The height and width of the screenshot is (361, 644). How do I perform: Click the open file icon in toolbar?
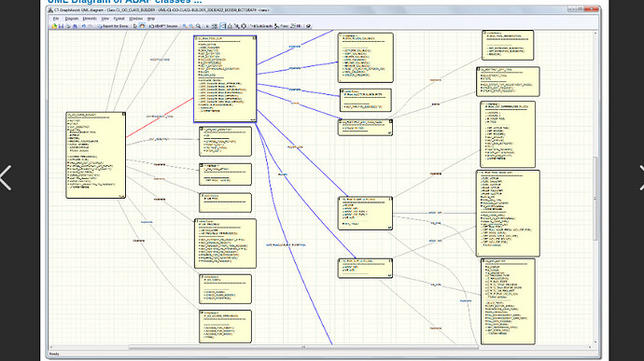coord(54,26)
